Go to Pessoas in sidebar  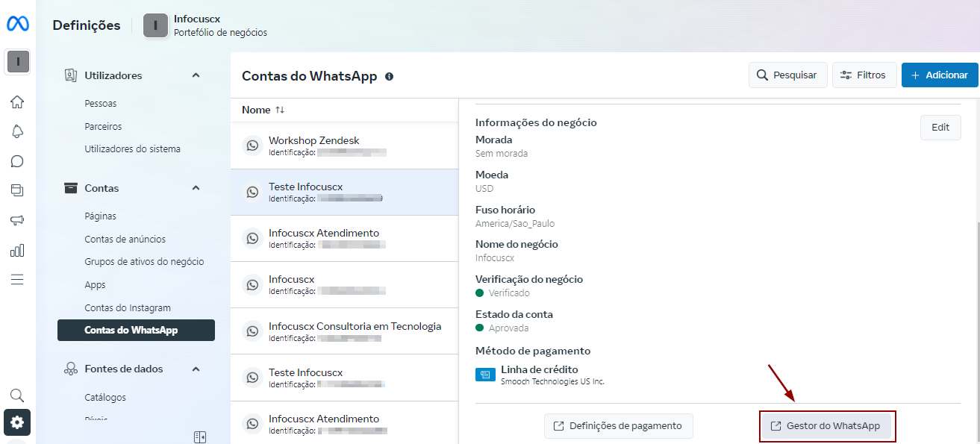tap(101, 104)
